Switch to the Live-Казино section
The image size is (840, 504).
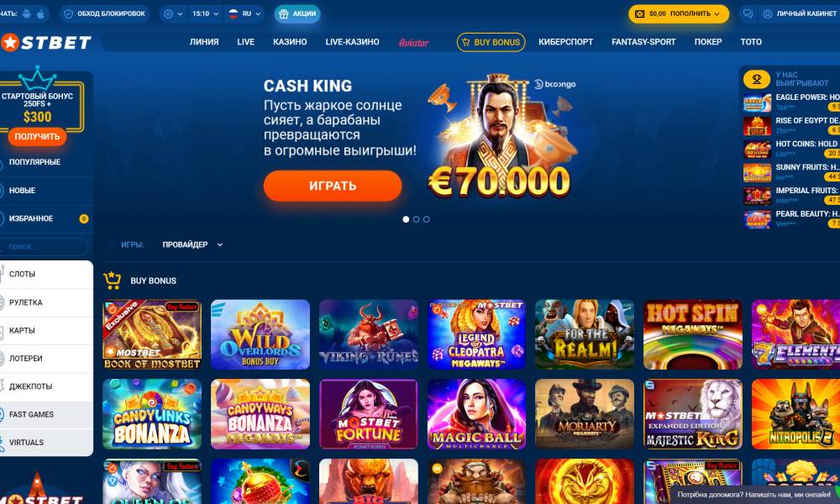tap(353, 42)
